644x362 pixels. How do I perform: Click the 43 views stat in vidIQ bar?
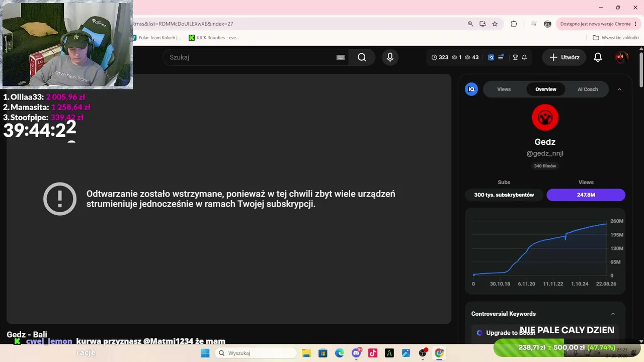click(471, 57)
